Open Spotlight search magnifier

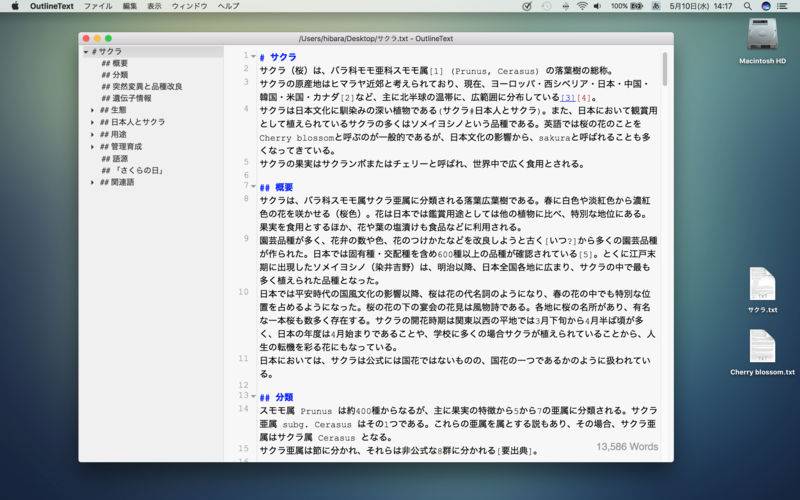point(747,6)
